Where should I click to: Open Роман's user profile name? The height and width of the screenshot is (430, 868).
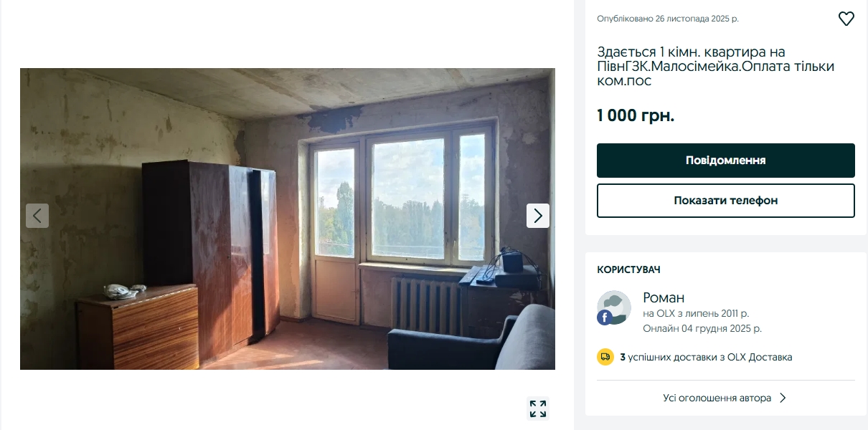tap(664, 297)
